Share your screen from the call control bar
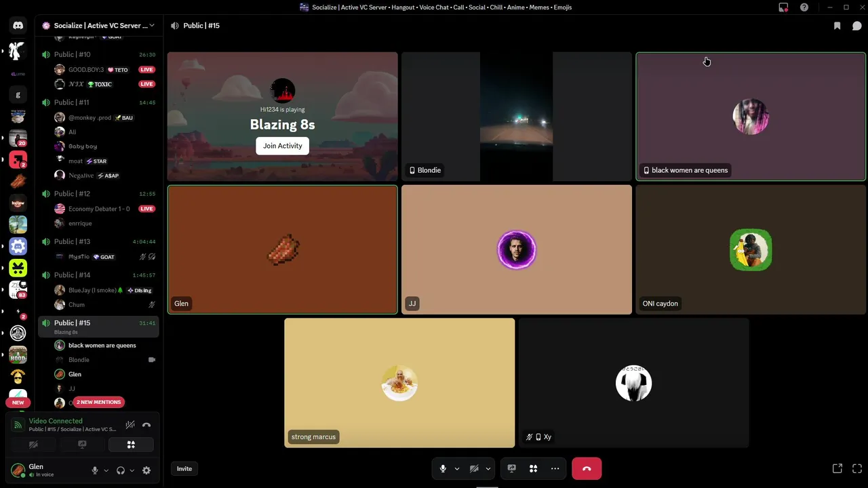This screenshot has width=868, height=488. [x=512, y=468]
